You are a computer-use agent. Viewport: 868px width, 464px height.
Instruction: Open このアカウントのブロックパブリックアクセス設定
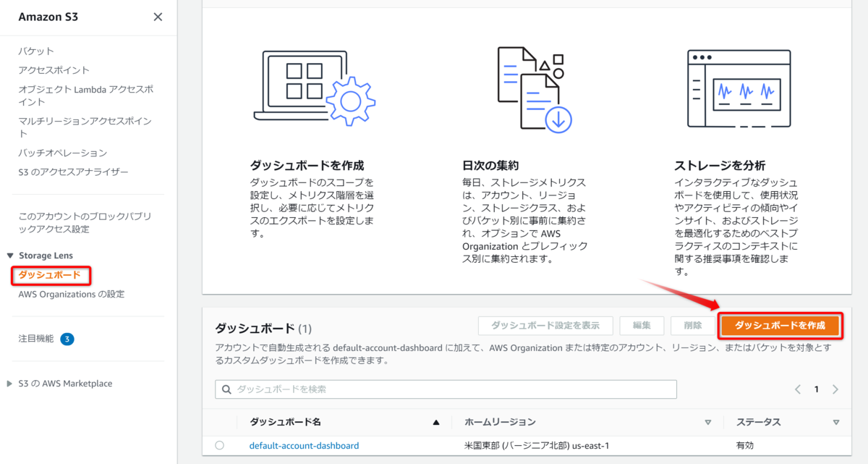click(85, 222)
